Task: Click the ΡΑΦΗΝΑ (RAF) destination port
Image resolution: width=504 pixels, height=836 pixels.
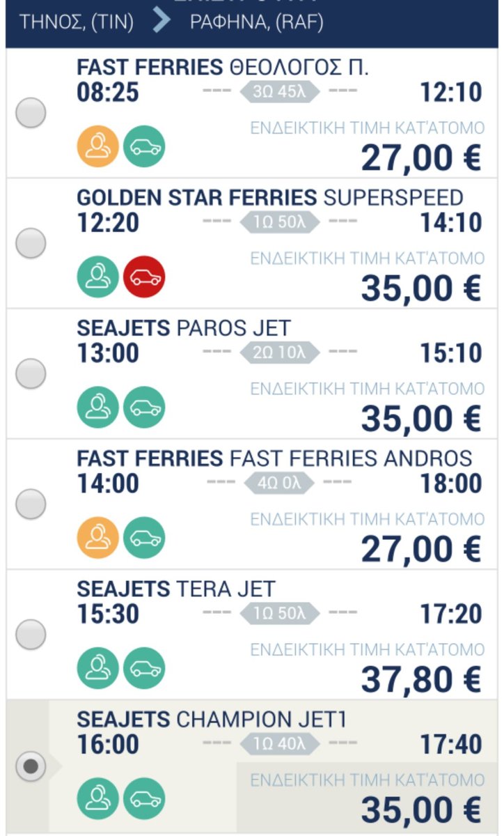Action: [256, 22]
